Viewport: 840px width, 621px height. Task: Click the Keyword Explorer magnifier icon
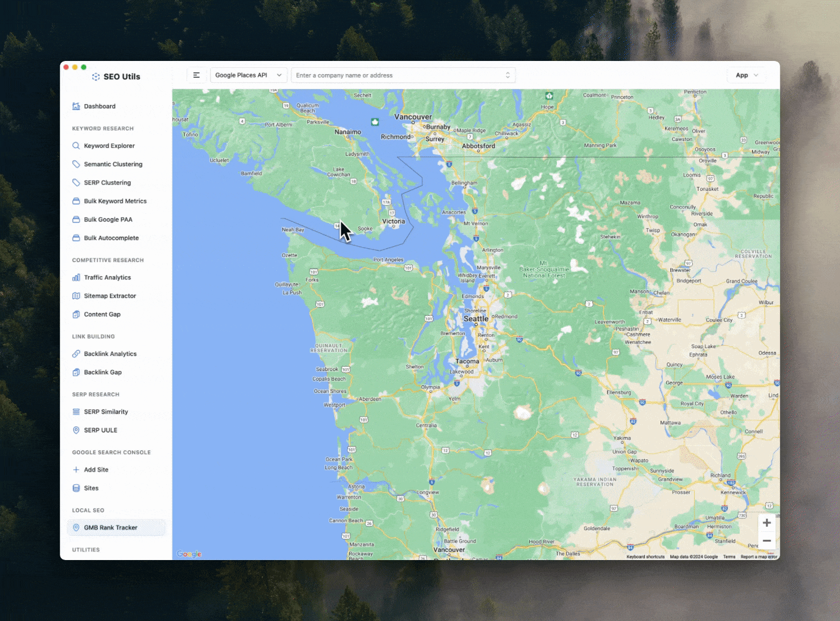pyautogui.click(x=76, y=146)
